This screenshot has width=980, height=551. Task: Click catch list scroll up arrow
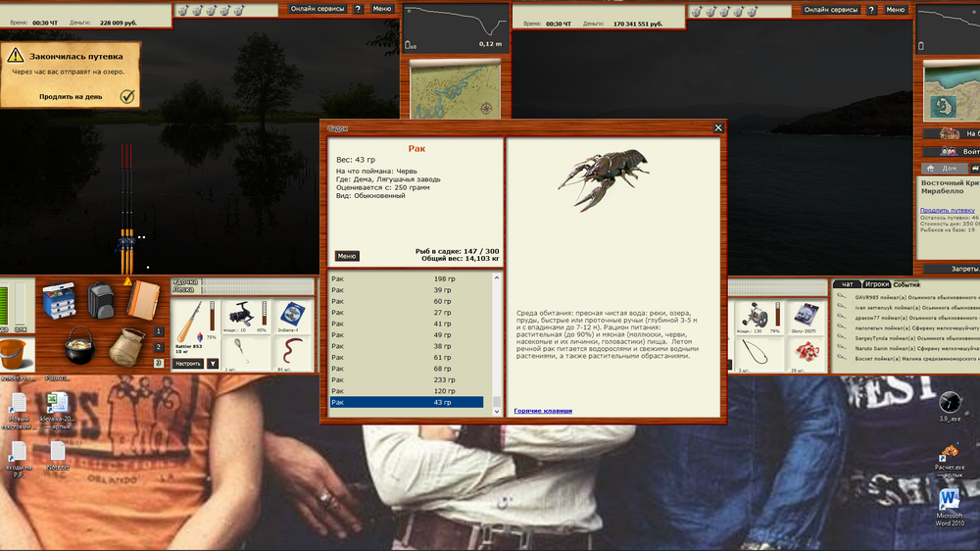point(497,277)
